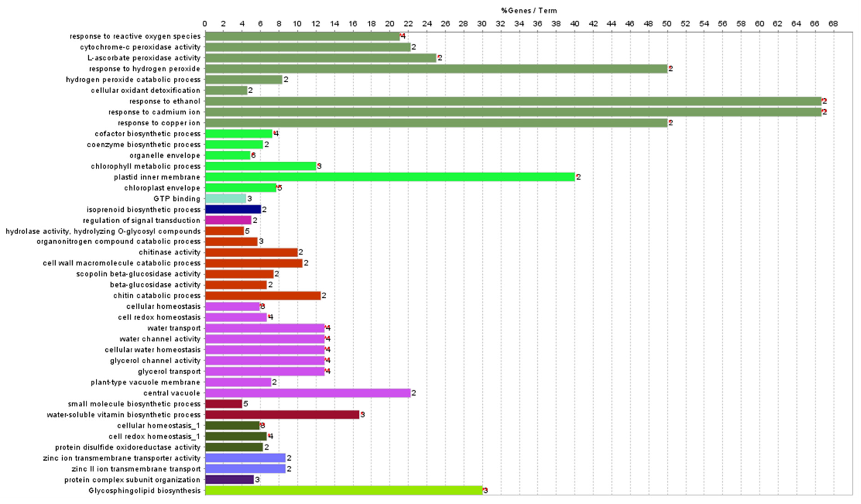Click the %Genes / Term axis title
Viewport: 861px width, 504px height.
(x=529, y=11)
